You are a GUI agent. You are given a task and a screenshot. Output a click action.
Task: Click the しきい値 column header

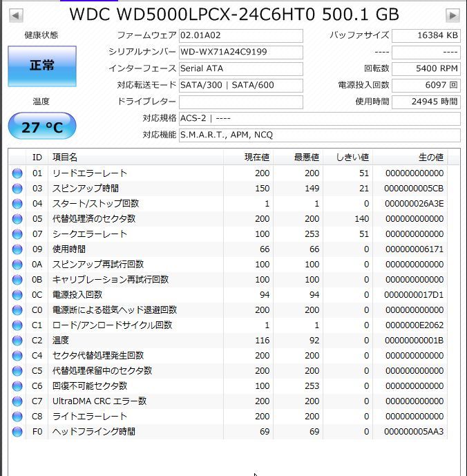348,158
